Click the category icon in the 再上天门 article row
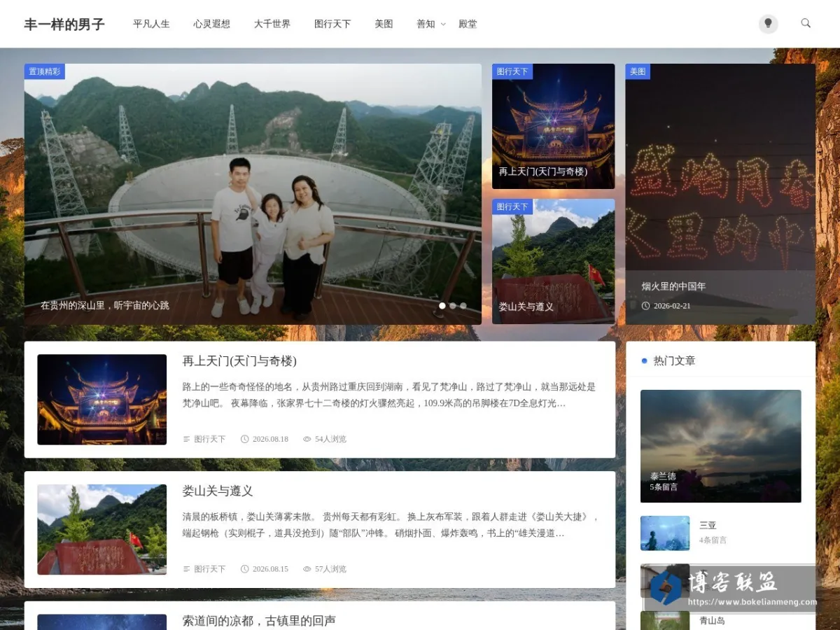This screenshot has width=840, height=630. 186,439
